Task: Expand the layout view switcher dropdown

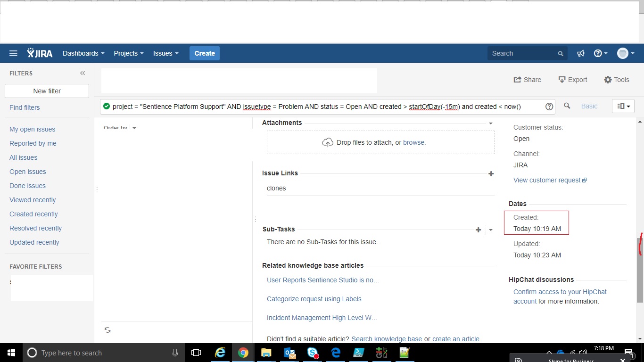Action: point(623,106)
